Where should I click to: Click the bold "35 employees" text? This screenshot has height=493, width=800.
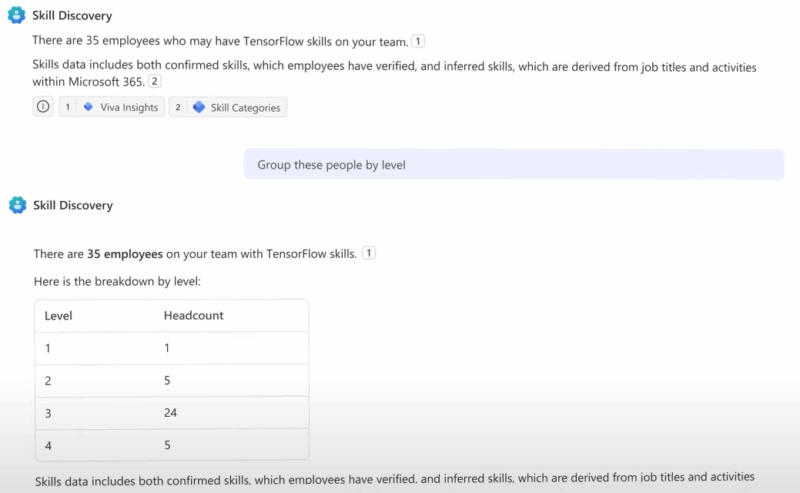125,254
